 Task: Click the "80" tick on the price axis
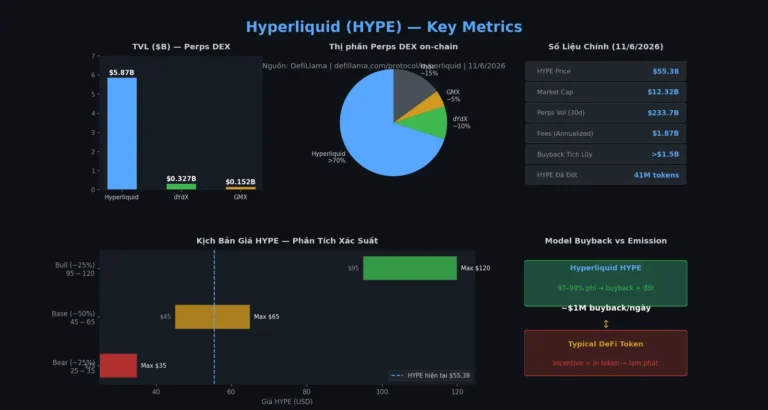click(307, 392)
